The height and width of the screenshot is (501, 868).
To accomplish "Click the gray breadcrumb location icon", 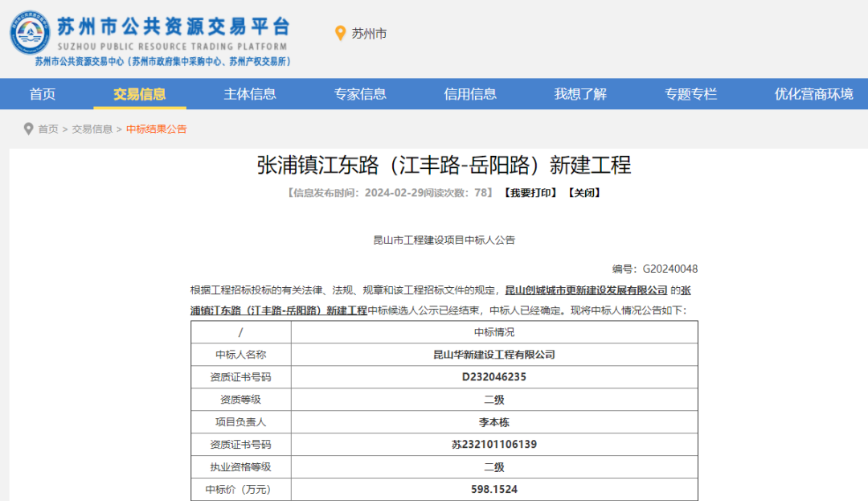I will (29, 129).
